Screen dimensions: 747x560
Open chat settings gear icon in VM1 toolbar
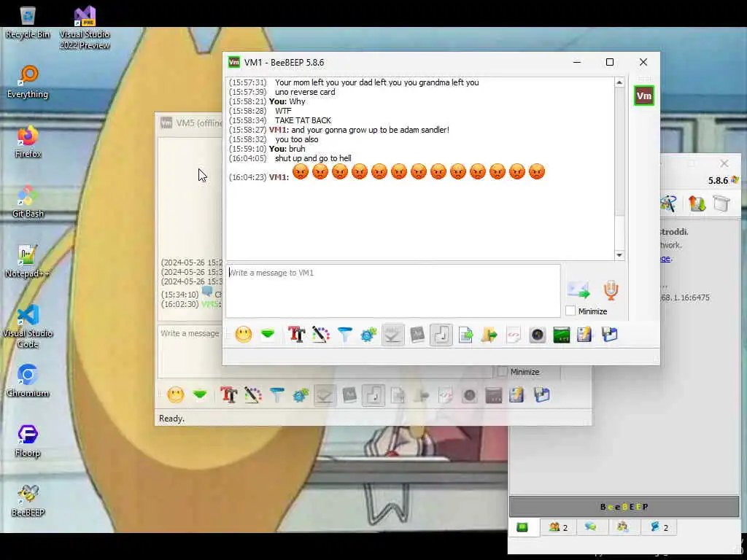pos(368,335)
